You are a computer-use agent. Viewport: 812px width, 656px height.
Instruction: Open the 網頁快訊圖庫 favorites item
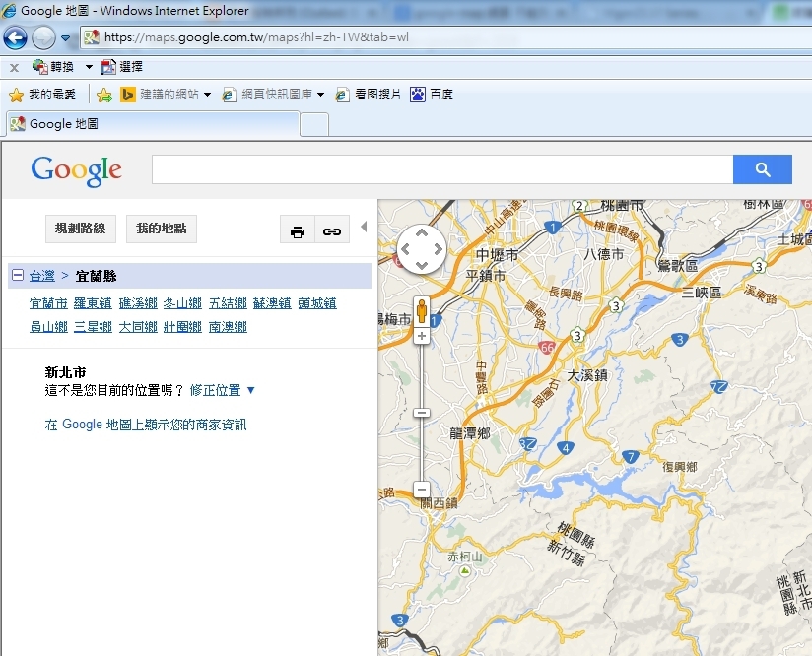tap(267, 95)
